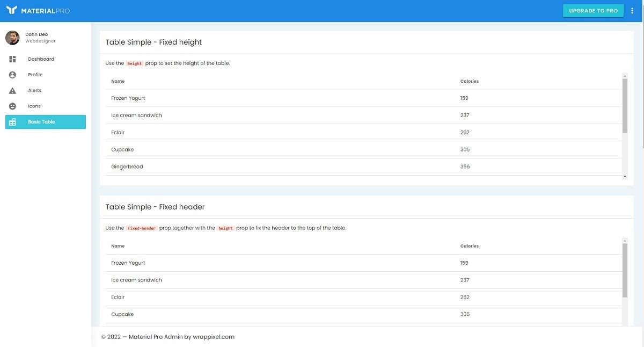644x347 pixels.
Task: Click Dohn Deo's profile avatar
Action: 12,37
